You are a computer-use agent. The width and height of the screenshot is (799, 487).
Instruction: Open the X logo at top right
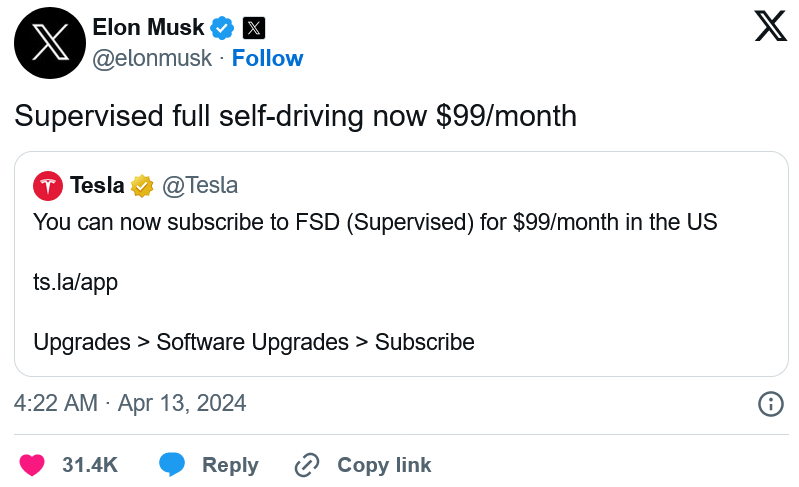click(770, 26)
